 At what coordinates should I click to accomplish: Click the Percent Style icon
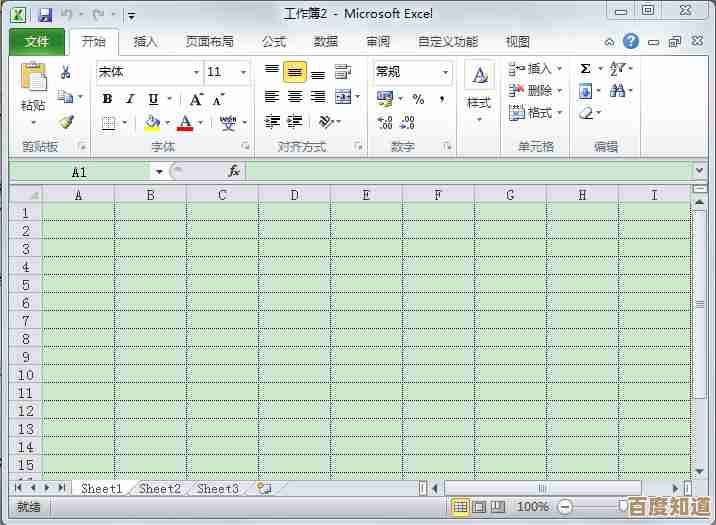tap(418, 99)
